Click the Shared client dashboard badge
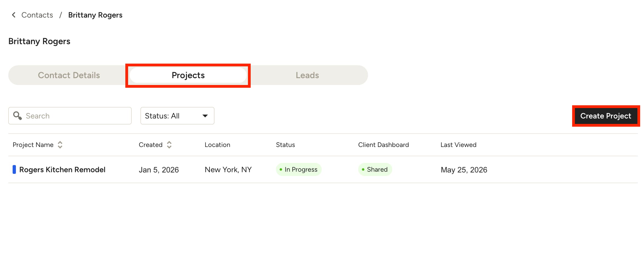This screenshot has width=644, height=255. point(375,169)
